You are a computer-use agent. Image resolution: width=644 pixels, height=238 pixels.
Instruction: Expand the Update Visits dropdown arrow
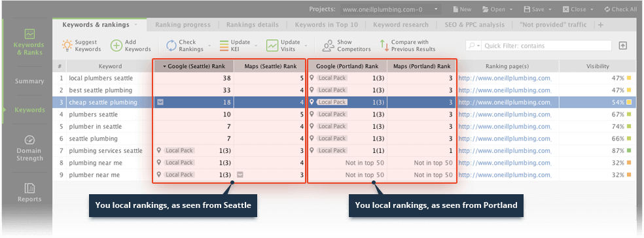click(x=306, y=46)
